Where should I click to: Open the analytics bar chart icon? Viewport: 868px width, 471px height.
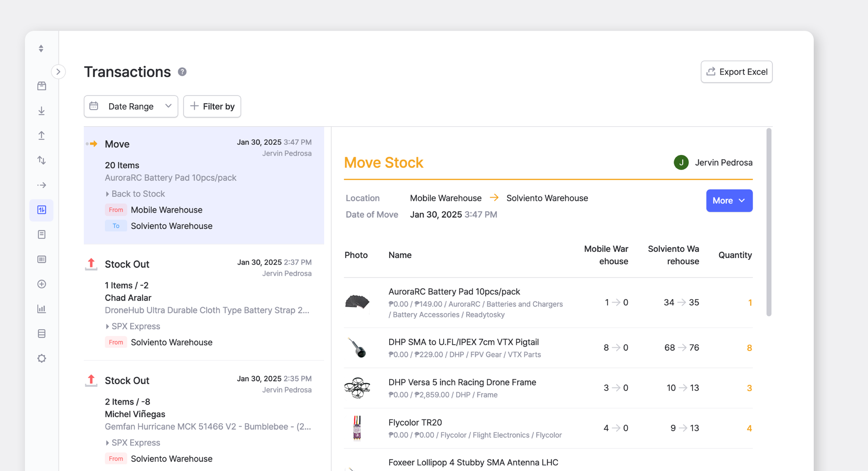(41, 308)
